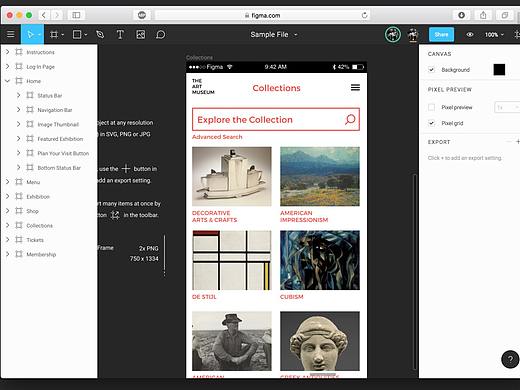Expand the Status Bar layer
Viewport: 520px width, 390px height.
pyautogui.click(x=18, y=95)
